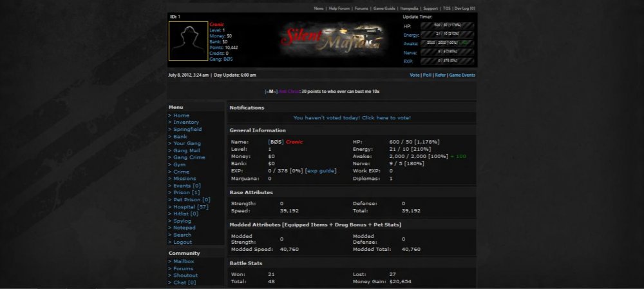Viewport: 644px width, 289px height.
Task: Click the Refer link
Action: tap(440, 75)
